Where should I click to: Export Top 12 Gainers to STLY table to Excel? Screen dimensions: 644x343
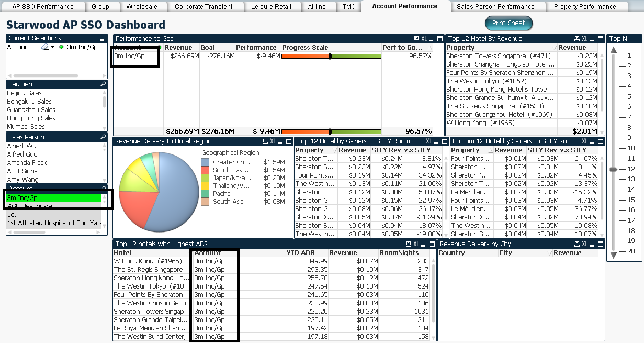point(429,141)
